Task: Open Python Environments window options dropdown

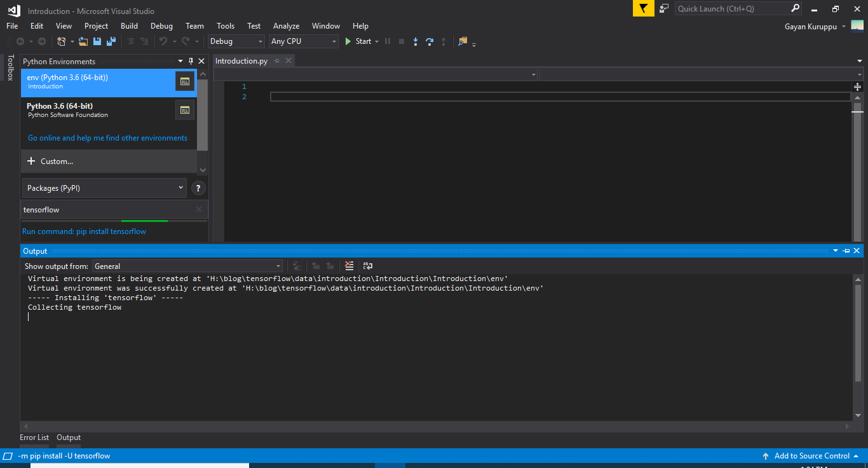Action: 180,61
